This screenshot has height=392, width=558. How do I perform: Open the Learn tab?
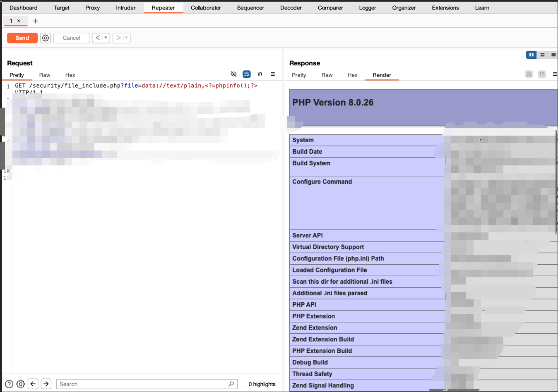pos(482,8)
